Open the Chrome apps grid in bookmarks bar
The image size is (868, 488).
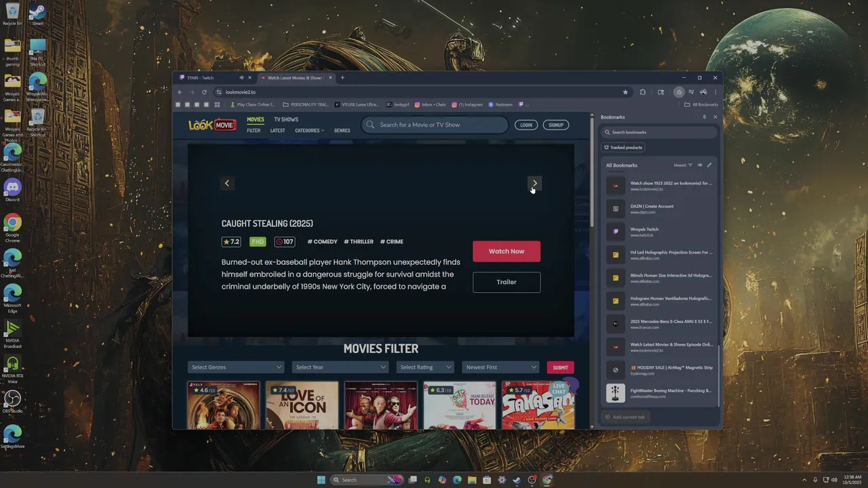[x=217, y=104]
